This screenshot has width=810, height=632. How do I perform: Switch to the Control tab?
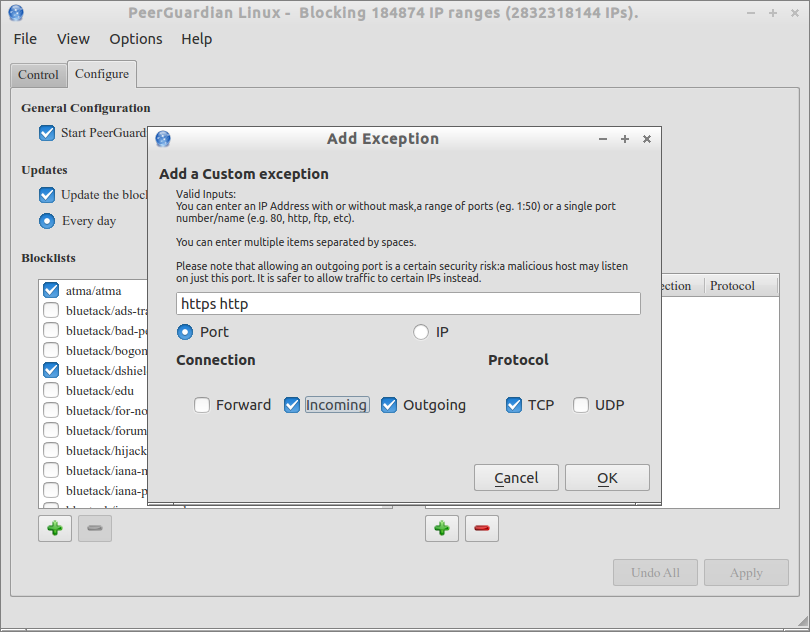click(x=38, y=75)
